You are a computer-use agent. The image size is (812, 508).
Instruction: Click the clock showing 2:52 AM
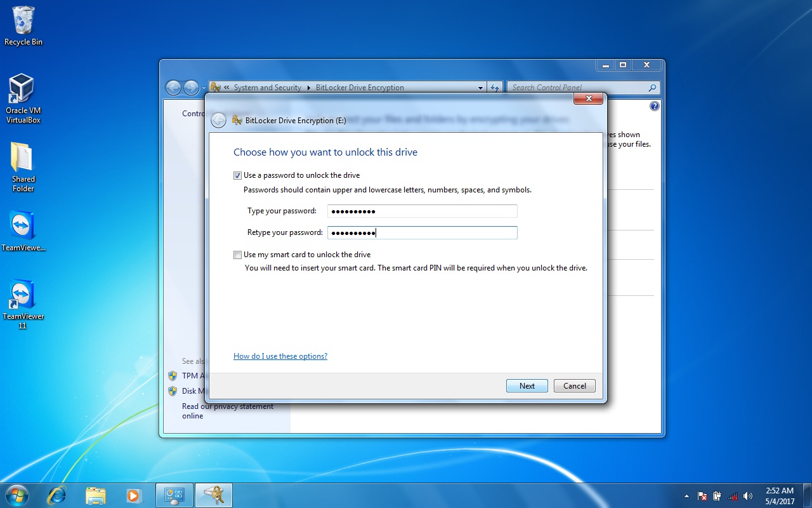[779, 496]
